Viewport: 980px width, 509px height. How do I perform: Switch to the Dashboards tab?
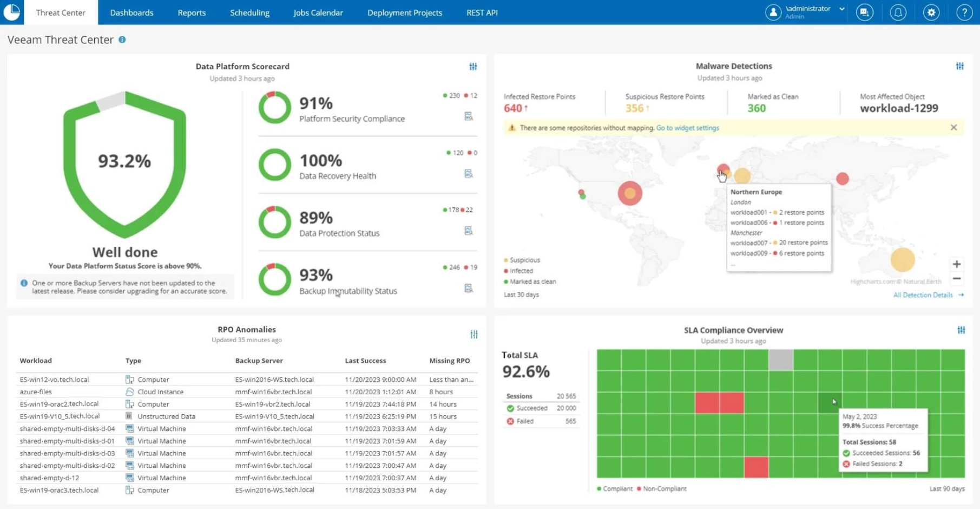tap(131, 12)
